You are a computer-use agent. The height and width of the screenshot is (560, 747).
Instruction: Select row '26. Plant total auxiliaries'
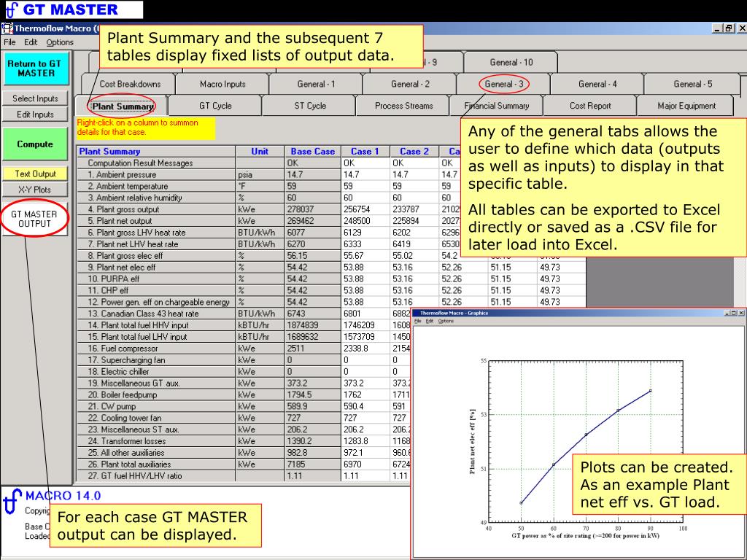pos(156,464)
